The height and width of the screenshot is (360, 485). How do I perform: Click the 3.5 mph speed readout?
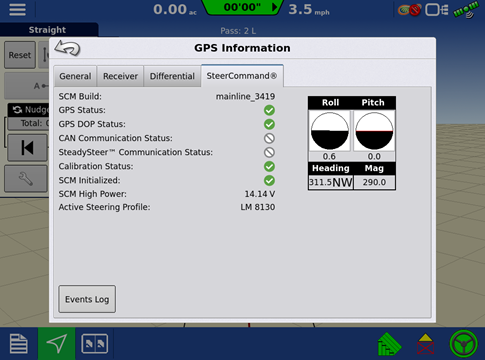[x=309, y=9]
